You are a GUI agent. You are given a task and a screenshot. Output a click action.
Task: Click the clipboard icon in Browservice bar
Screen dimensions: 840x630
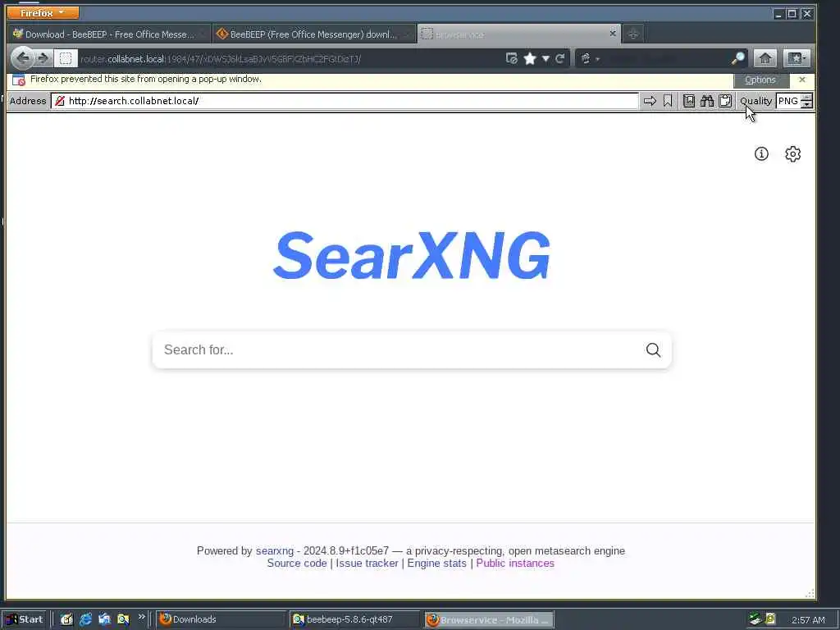point(725,101)
